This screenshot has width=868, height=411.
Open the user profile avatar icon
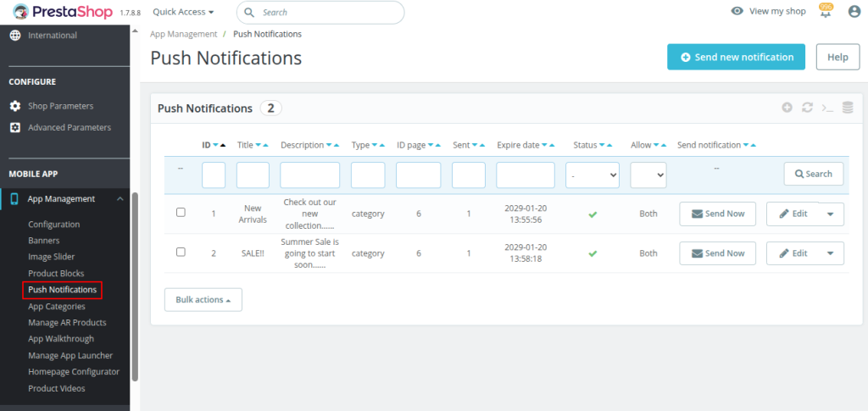pos(854,12)
